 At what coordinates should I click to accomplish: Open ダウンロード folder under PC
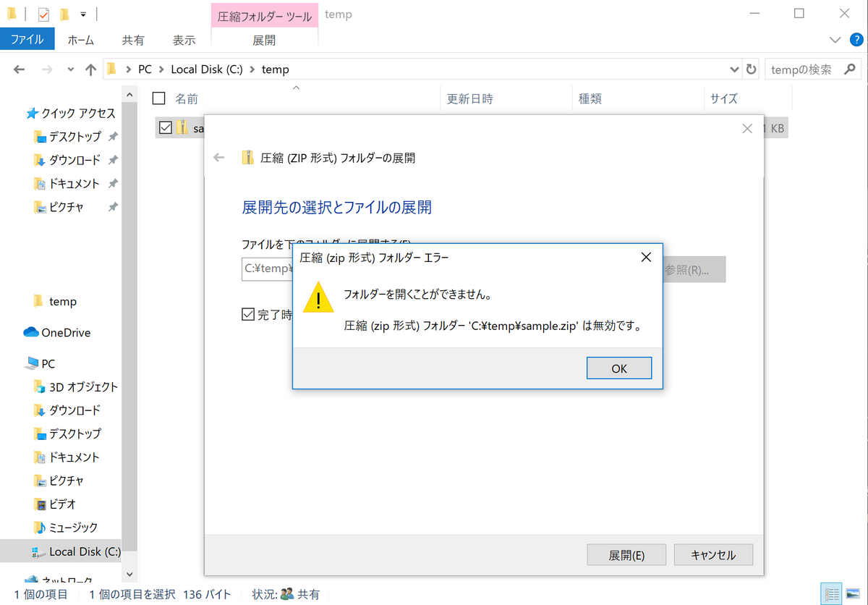pos(68,410)
